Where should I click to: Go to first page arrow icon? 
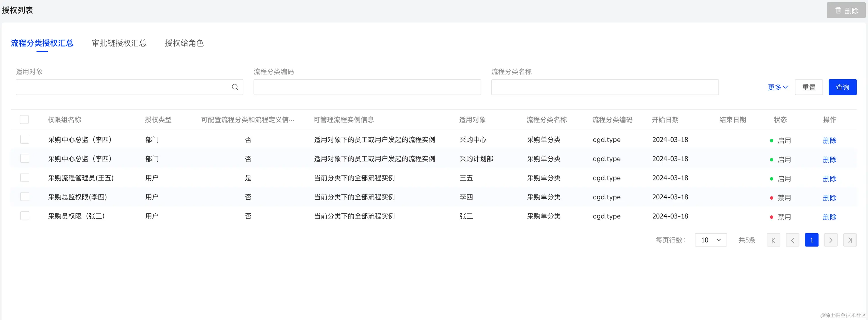point(773,240)
